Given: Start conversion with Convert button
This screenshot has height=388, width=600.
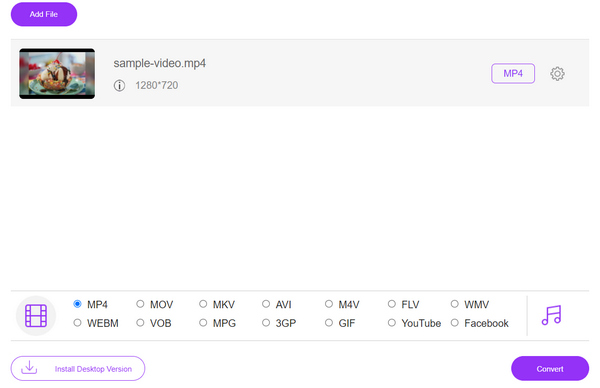Looking at the screenshot, I should pos(550,368).
